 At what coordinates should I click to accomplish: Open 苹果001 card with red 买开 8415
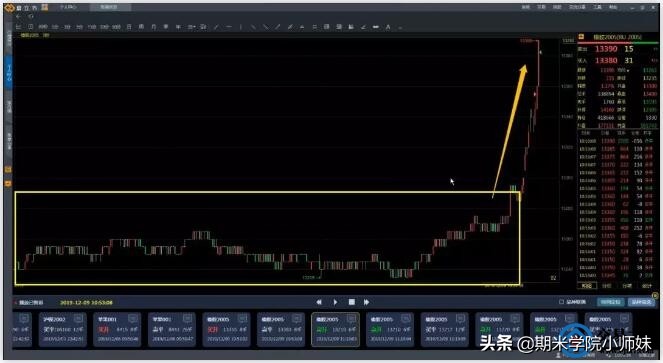pos(118,330)
